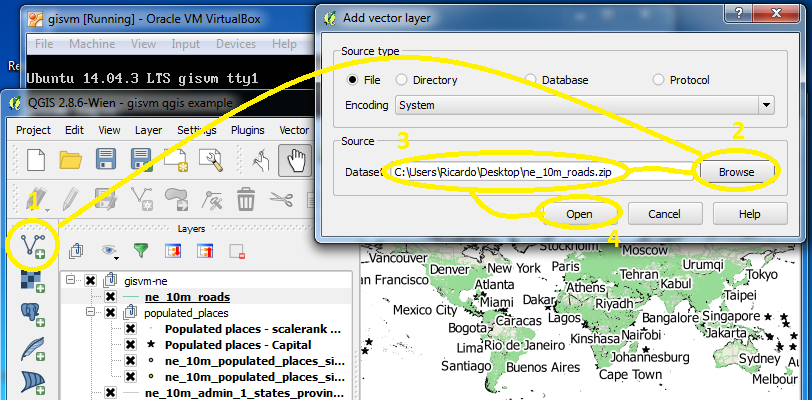Open the Machine menu in VirtualBox window

click(x=92, y=44)
